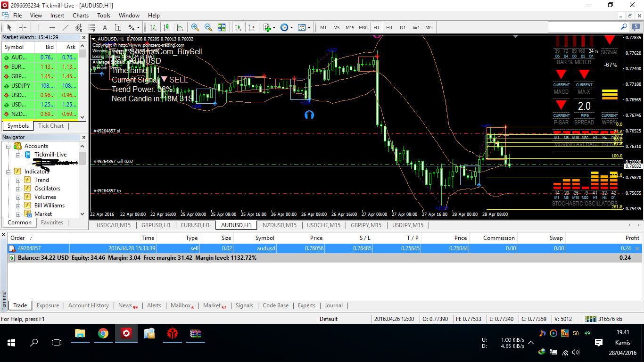The width and height of the screenshot is (644, 362).
Task: Switch to the Account History tab
Action: 88,305
